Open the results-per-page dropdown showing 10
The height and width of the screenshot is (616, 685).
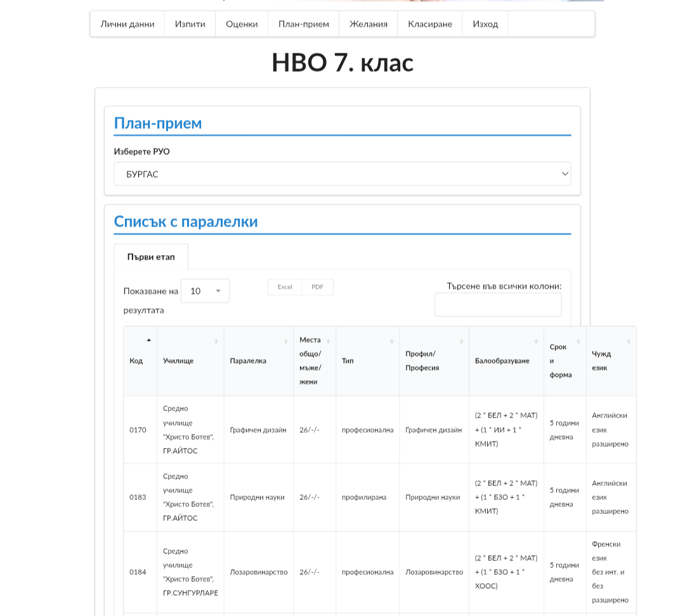tap(205, 291)
